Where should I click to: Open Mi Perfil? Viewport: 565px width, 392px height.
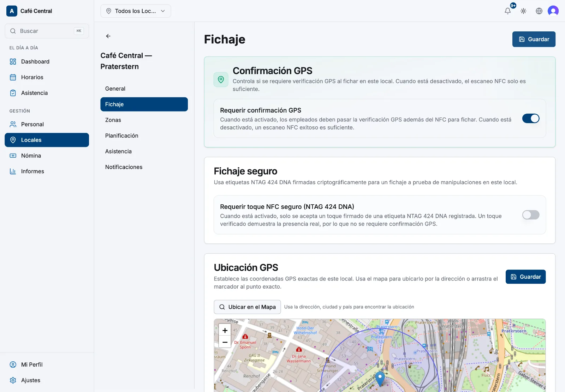coord(47,364)
